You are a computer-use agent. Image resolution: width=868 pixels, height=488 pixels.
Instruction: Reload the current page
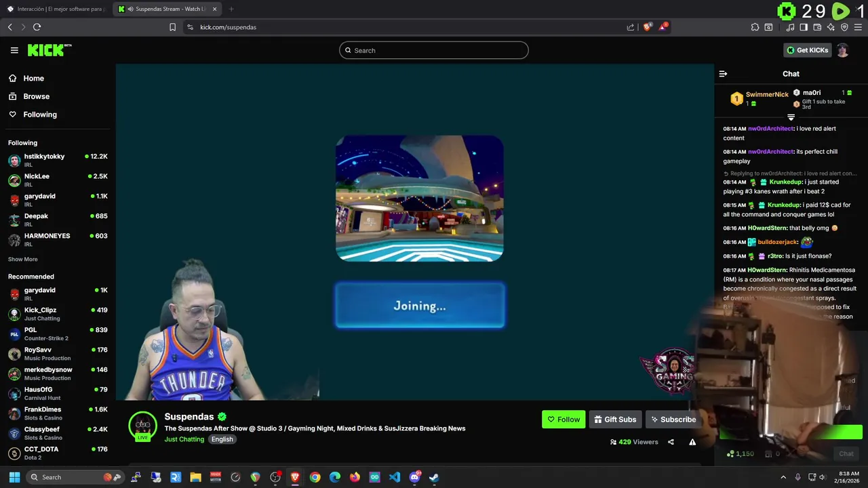click(37, 27)
